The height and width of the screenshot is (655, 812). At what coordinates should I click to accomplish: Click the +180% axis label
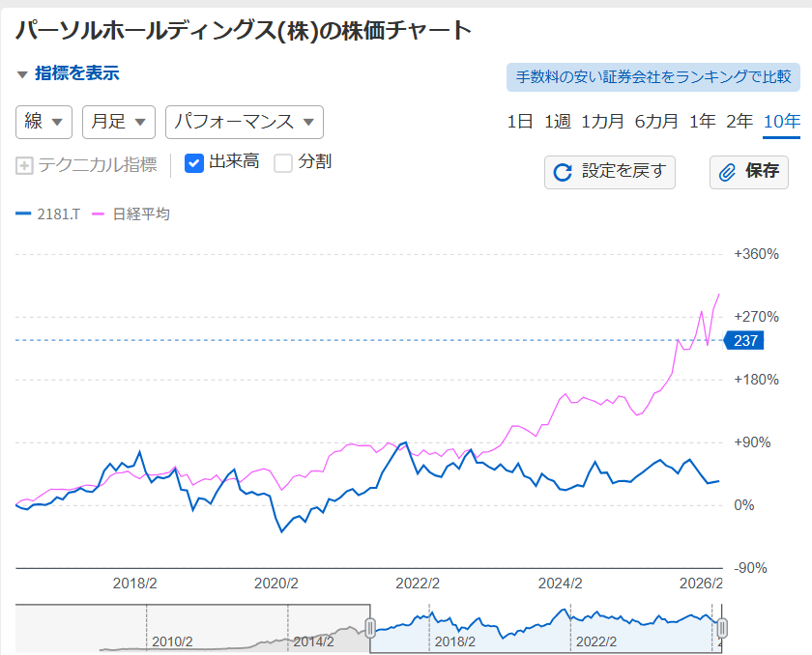click(756, 380)
